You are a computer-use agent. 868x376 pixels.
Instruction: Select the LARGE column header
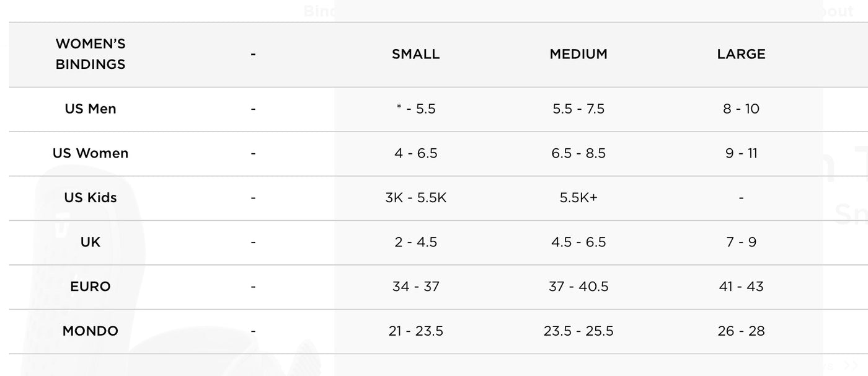click(x=741, y=54)
